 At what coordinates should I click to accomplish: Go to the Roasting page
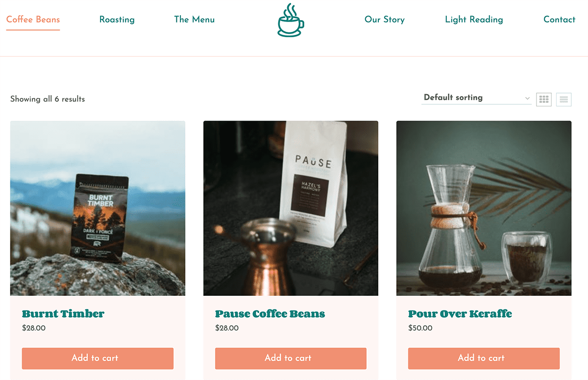pos(117,20)
